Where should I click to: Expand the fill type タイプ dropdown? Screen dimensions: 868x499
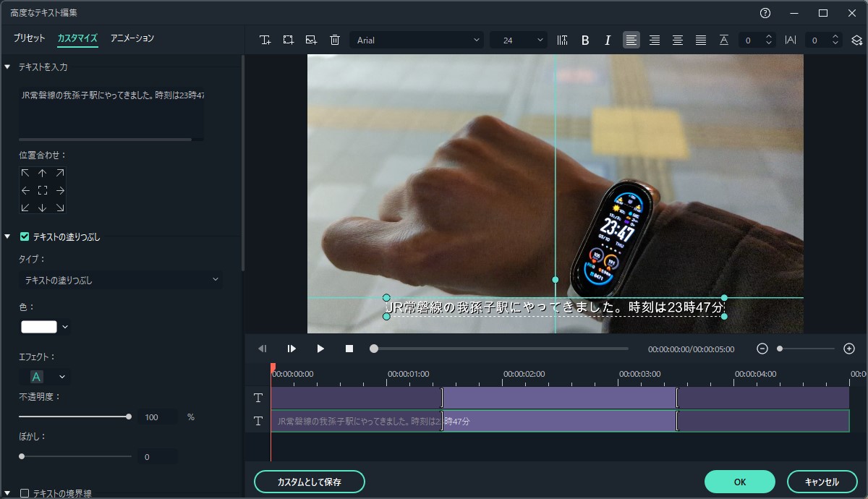pos(121,280)
